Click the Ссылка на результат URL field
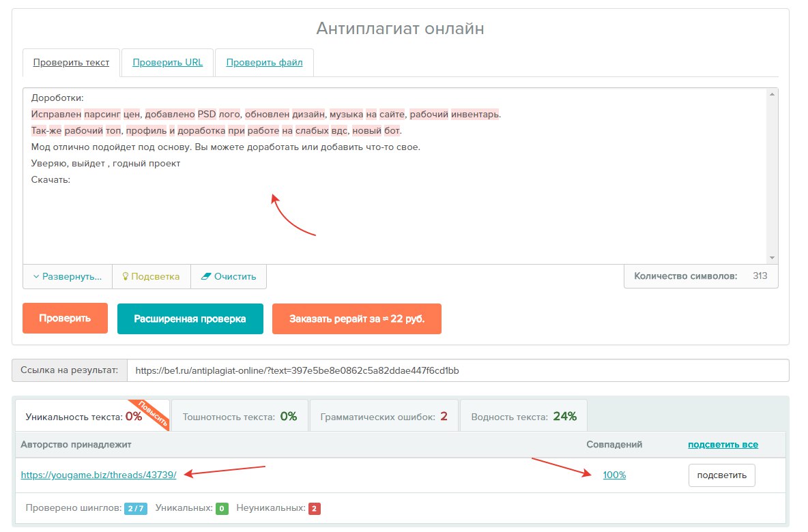Image resolution: width=808 pixels, height=532 pixels. tap(458, 370)
